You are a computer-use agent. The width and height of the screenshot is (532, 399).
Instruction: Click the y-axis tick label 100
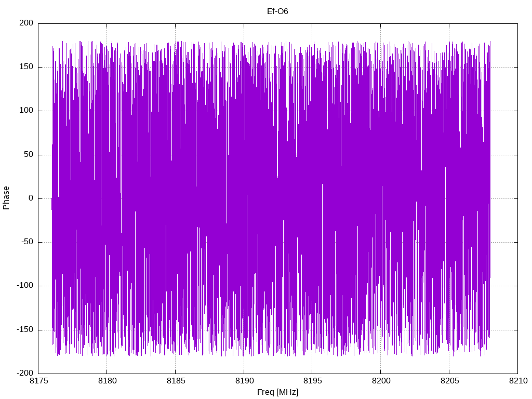coord(26,111)
